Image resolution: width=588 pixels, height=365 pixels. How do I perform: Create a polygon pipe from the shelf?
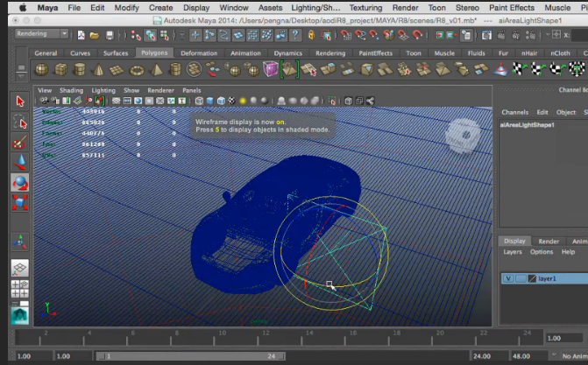click(175, 70)
